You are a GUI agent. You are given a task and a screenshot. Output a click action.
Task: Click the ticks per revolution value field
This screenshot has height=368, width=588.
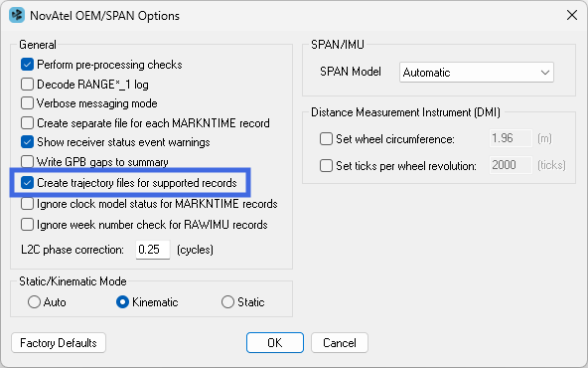(x=511, y=165)
